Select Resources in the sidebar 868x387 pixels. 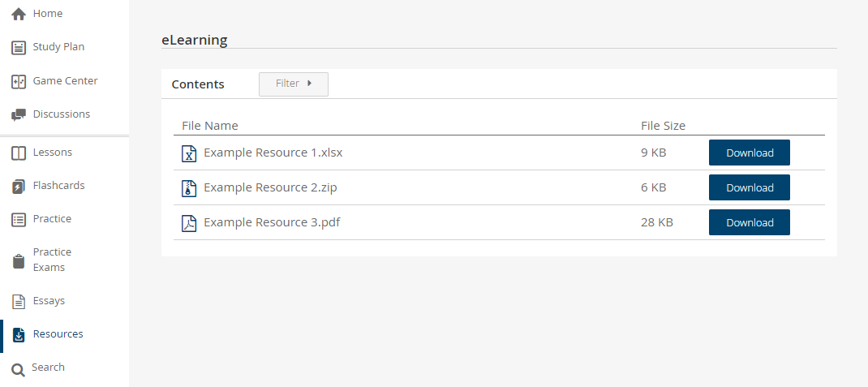(58, 334)
